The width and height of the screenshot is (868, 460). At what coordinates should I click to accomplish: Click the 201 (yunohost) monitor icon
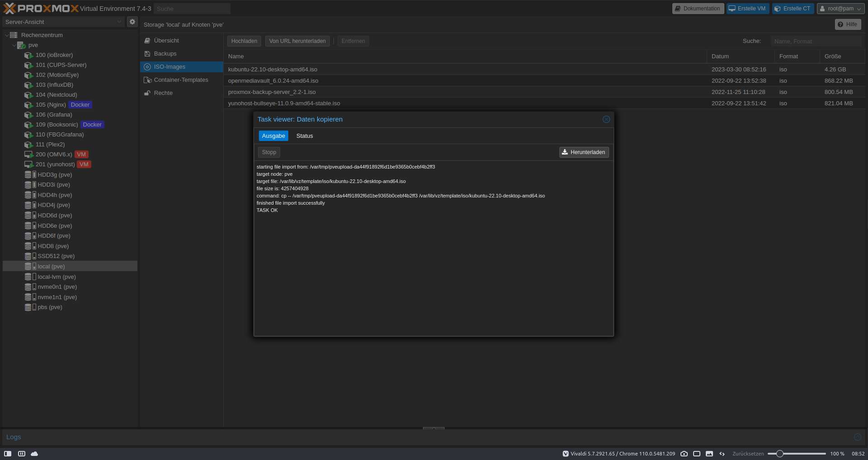(x=29, y=164)
